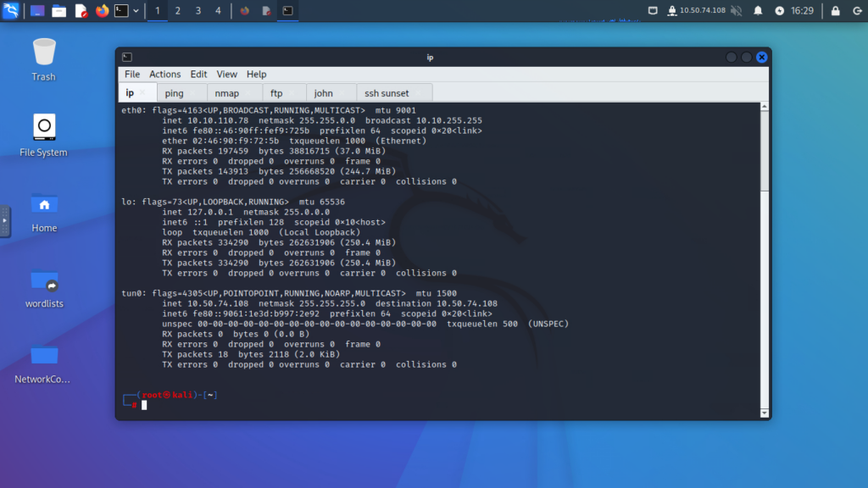Switch to the nmap tab
The image size is (868, 488).
[x=226, y=93]
